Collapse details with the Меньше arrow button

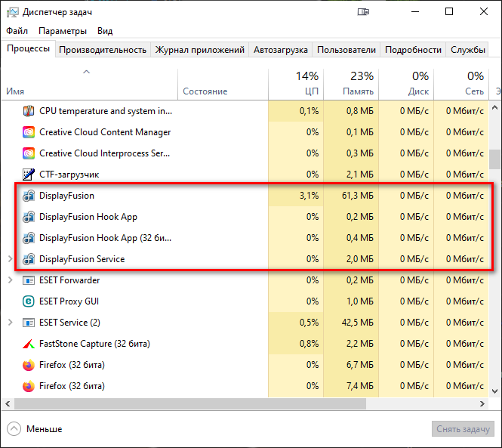(14, 429)
